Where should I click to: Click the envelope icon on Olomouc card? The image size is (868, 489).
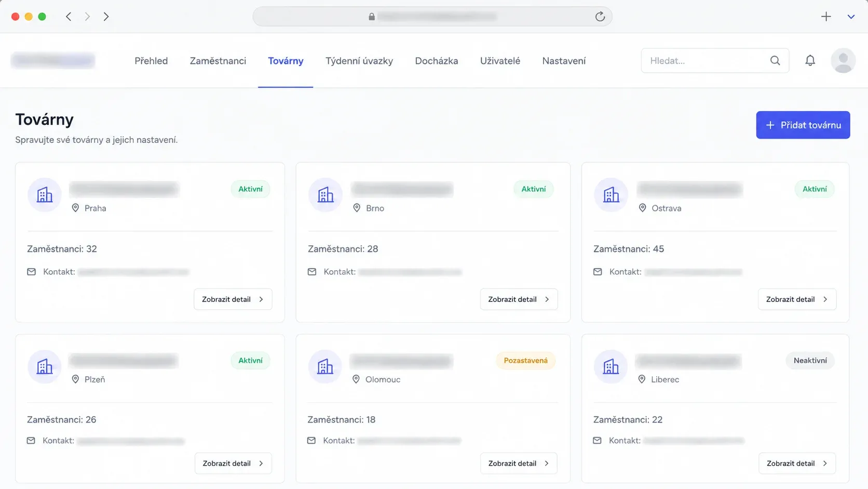(x=311, y=441)
